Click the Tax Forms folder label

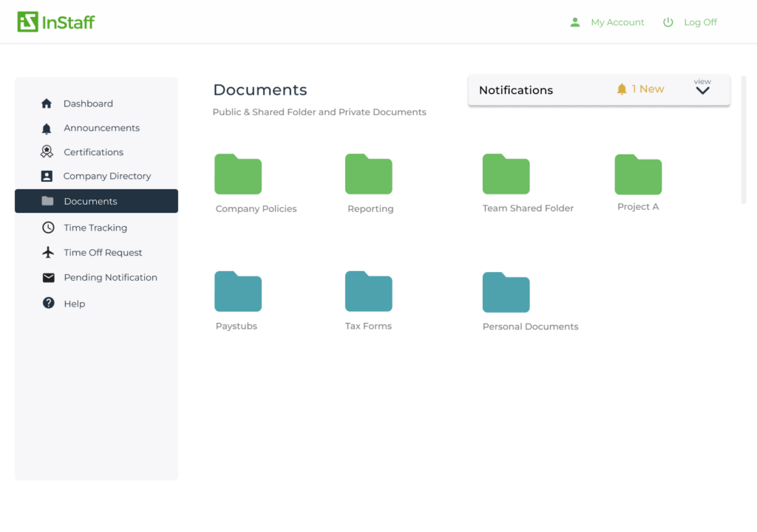(368, 326)
